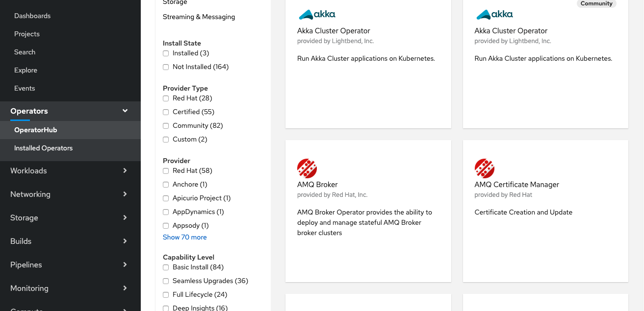The width and height of the screenshot is (644, 311).
Task: Check the Deep Insights (16) filter
Action: pos(166,308)
